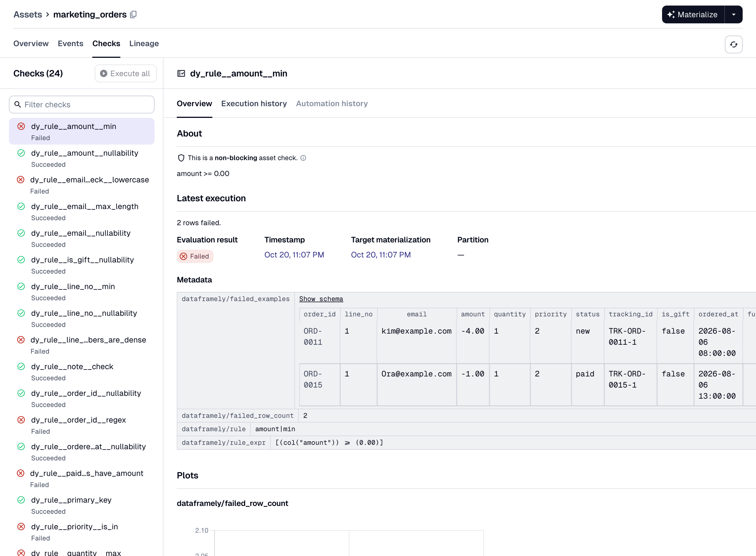Click the success icon of dy_rule__amount__nullability
The width and height of the screenshot is (756, 556).
click(21, 153)
